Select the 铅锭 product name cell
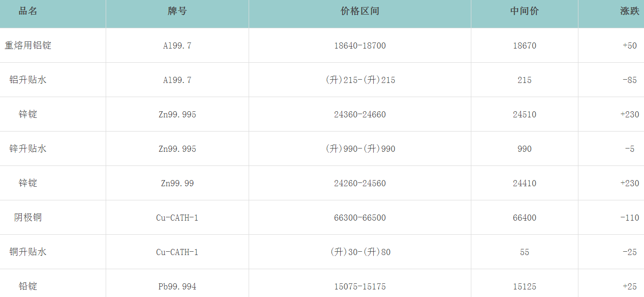Image resolution: width=644 pixels, height=297 pixels. 28,287
